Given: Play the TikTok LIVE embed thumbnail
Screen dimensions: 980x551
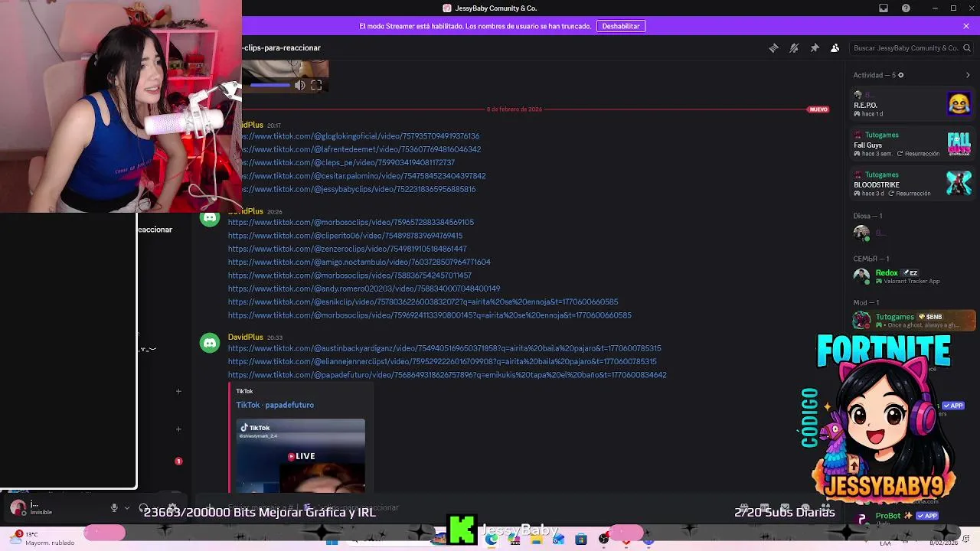Looking at the screenshot, I should click(301, 455).
